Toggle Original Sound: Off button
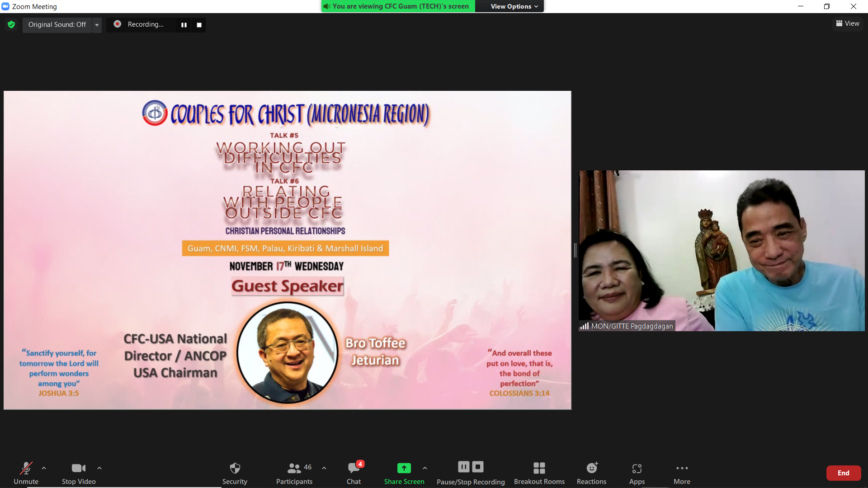The width and height of the screenshot is (868, 488). pyautogui.click(x=57, y=24)
